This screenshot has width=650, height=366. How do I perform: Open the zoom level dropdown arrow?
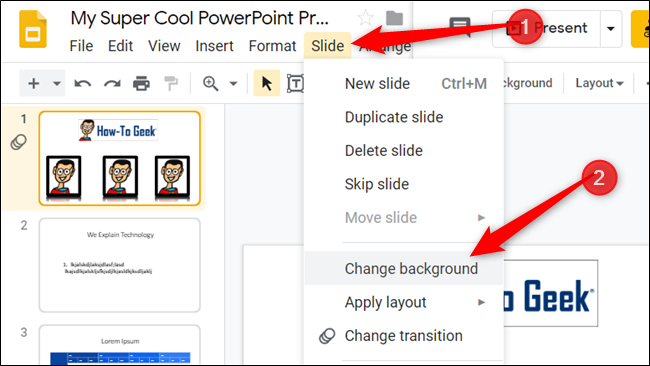point(233,83)
